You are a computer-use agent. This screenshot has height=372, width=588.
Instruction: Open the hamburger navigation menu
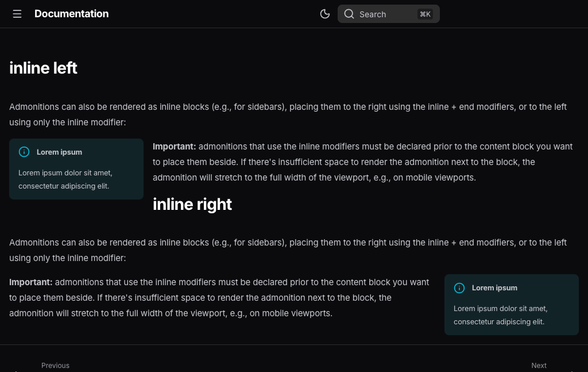point(17,14)
